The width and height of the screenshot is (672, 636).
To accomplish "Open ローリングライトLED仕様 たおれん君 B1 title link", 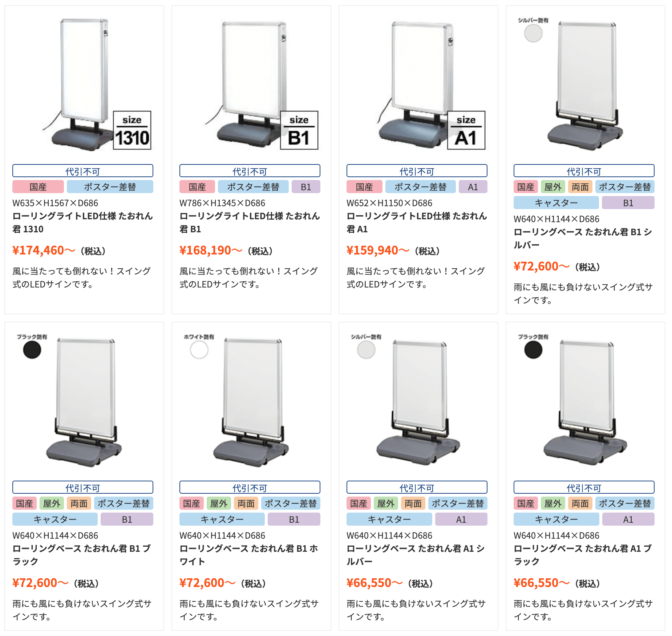I will 250,223.
